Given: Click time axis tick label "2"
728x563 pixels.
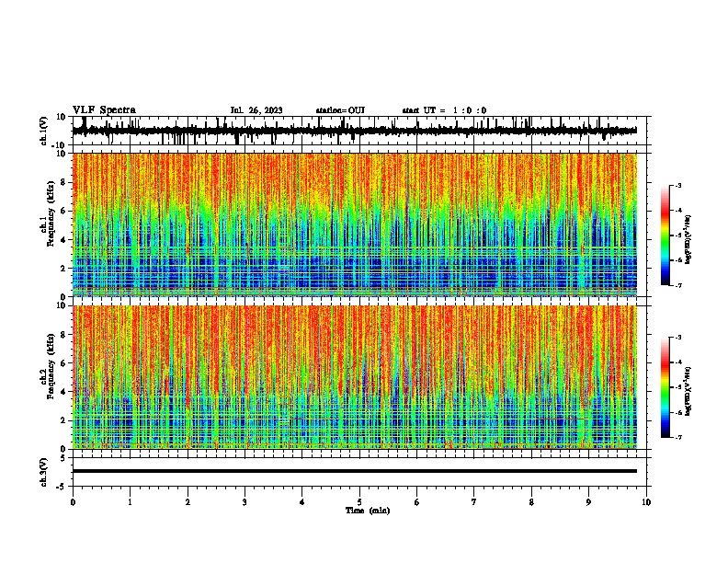Looking at the screenshot, I should coord(188,502).
